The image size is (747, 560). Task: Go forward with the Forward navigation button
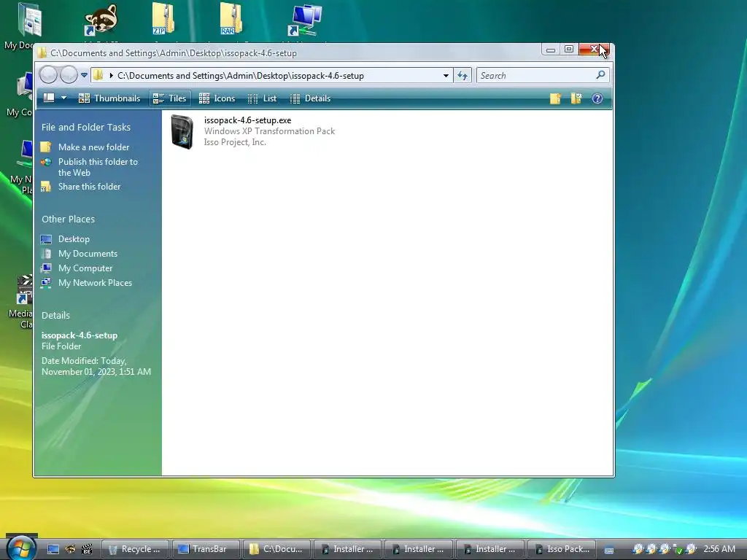tap(69, 75)
